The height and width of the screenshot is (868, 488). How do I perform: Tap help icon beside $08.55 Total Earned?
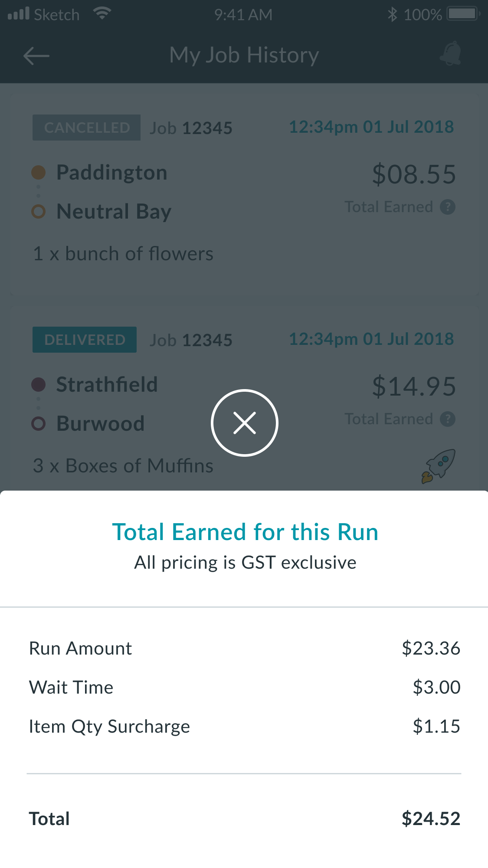pyautogui.click(x=448, y=207)
